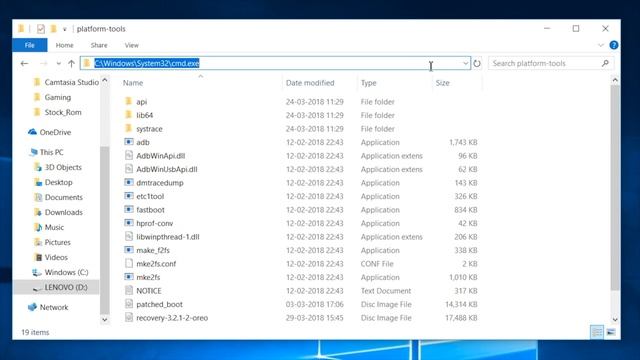Click navigation pane scroll down arrow
Viewport: 640px width, 360px height.
[x=105, y=320]
